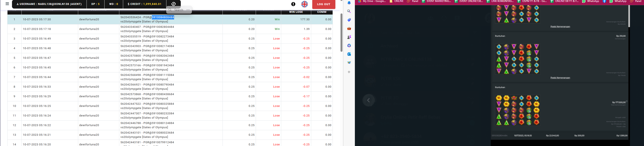Click Lose status in row 5

point(276,58)
